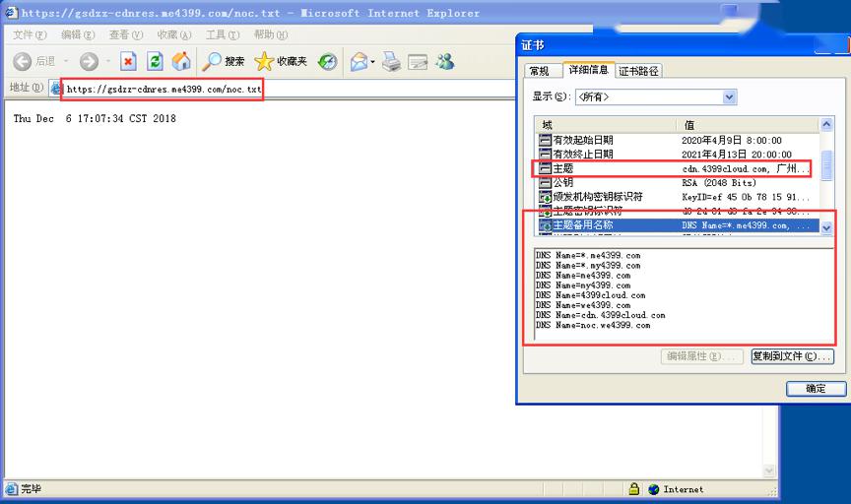This screenshot has height=504, width=851.
Task: Click the 值 column header
Action: point(748,125)
